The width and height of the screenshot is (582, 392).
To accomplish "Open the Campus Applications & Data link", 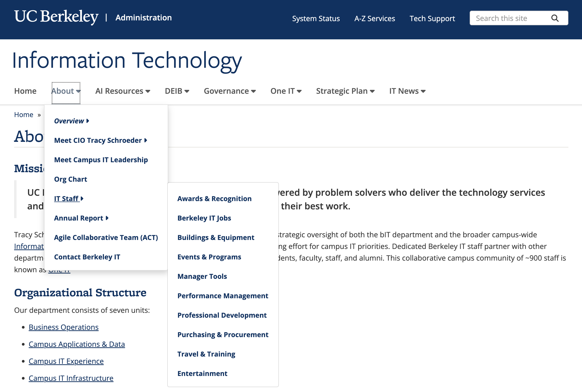I will coord(77,344).
